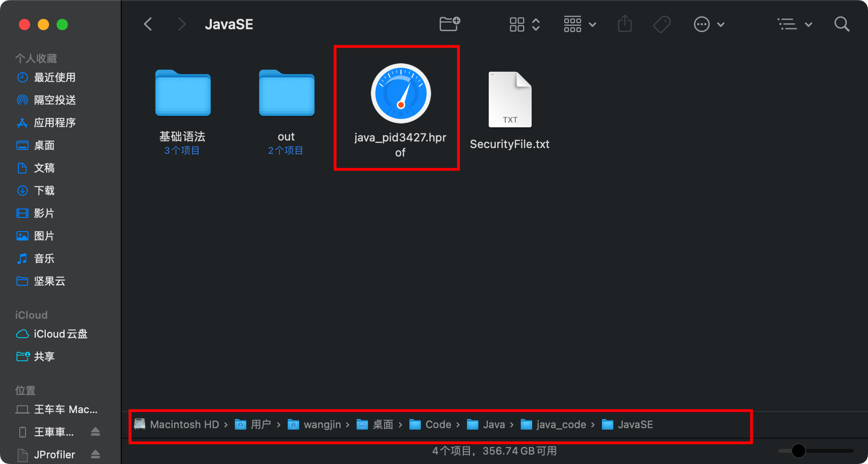Click the 3个项目 count under 基础语法
This screenshot has width=868, height=464.
pyautogui.click(x=182, y=150)
